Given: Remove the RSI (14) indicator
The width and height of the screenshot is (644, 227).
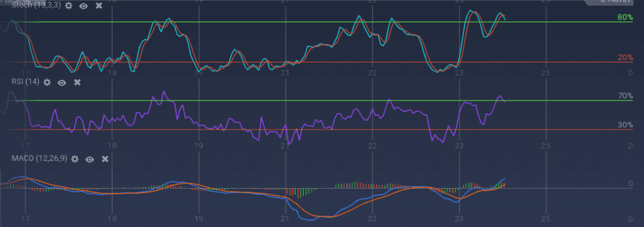Looking at the screenshot, I should pyautogui.click(x=77, y=82).
